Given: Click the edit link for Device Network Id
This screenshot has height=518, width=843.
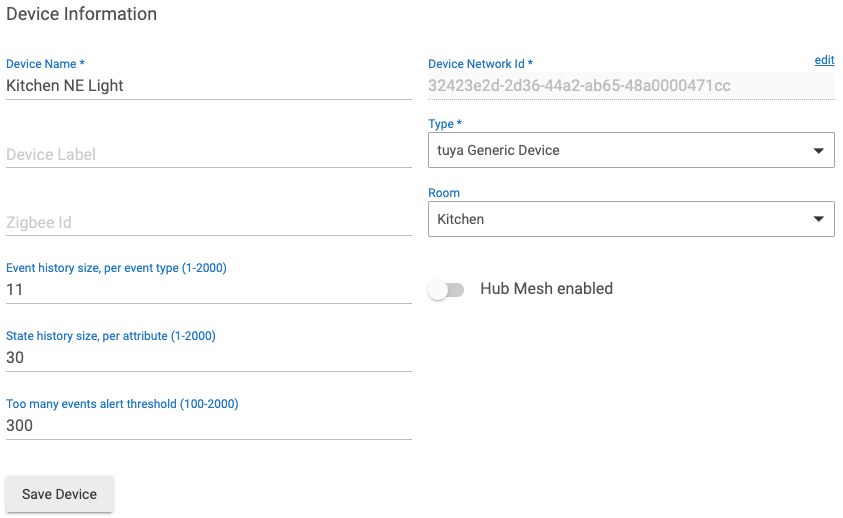Looking at the screenshot, I should pyautogui.click(x=824, y=60).
